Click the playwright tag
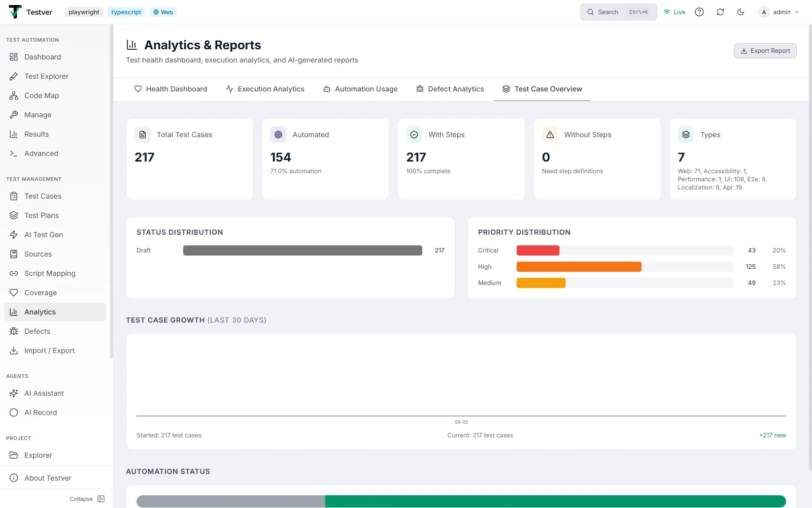 (x=84, y=12)
